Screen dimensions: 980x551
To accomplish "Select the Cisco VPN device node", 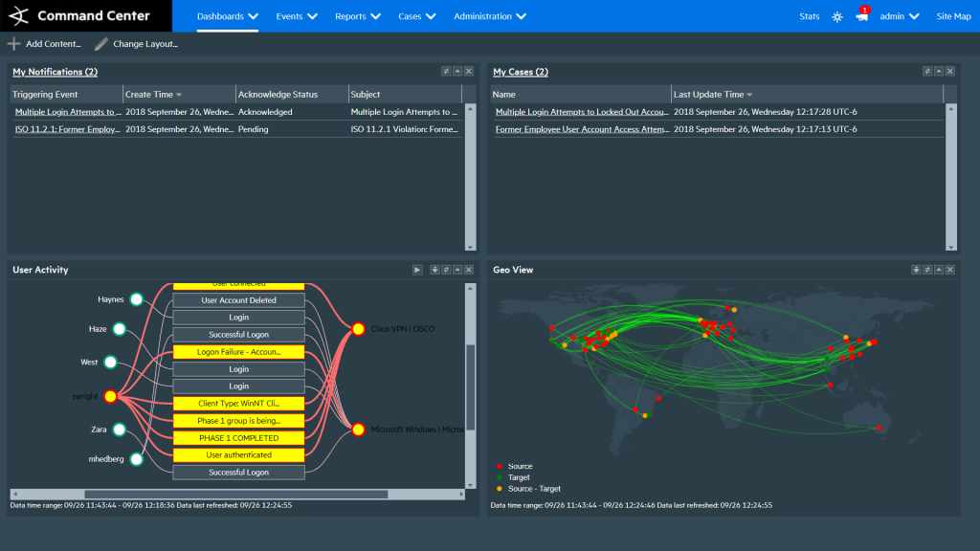I will pos(358,329).
